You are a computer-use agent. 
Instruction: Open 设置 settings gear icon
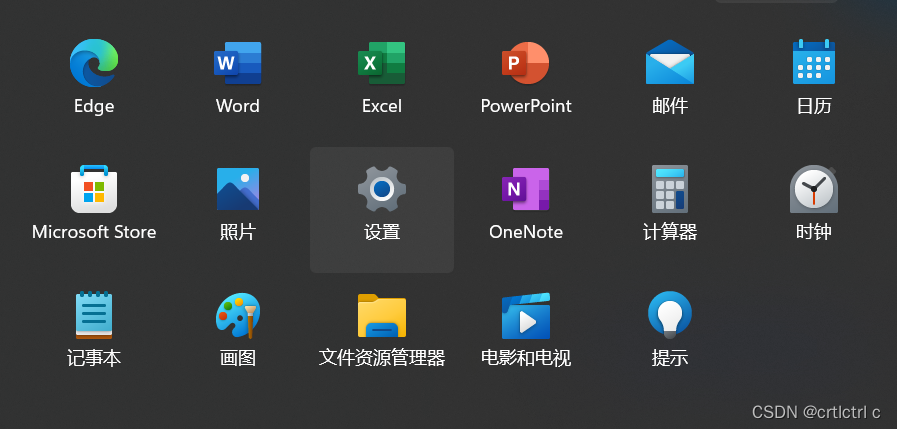382,189
